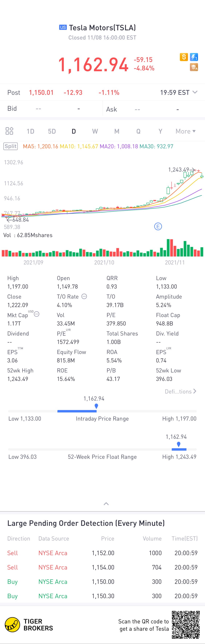Switch to the 1D chart tab
Viewport: 205px width, 644px height.
[x=30, y=131]
